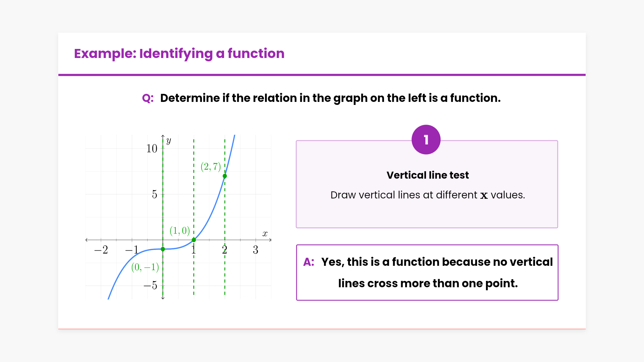Select the 'Vertical line test' heading
This screenshot has width=644, height=362.
427,175
